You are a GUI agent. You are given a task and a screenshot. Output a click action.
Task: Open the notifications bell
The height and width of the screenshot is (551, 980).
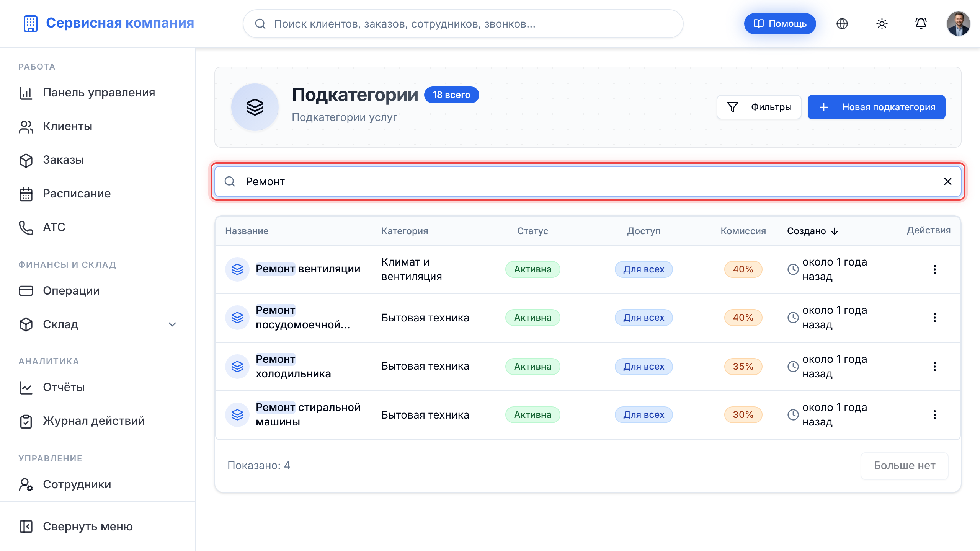(x=921, y=24)
